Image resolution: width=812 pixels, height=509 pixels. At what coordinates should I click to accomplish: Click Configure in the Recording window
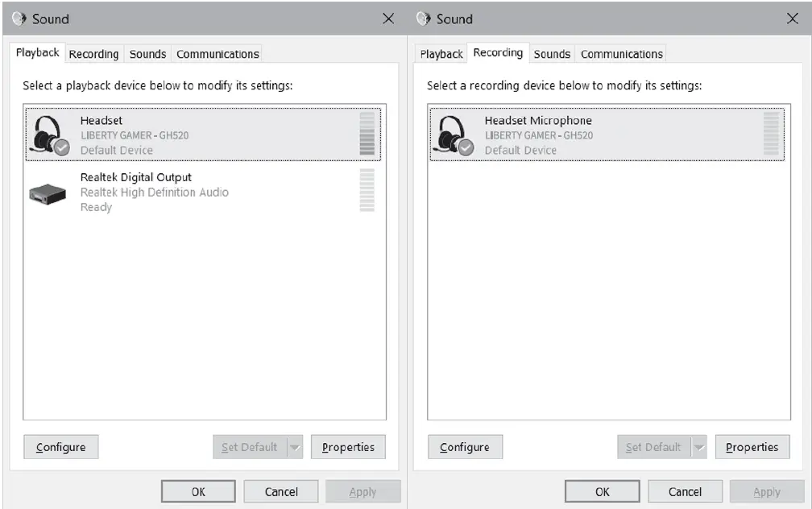[x=465, y=447]
